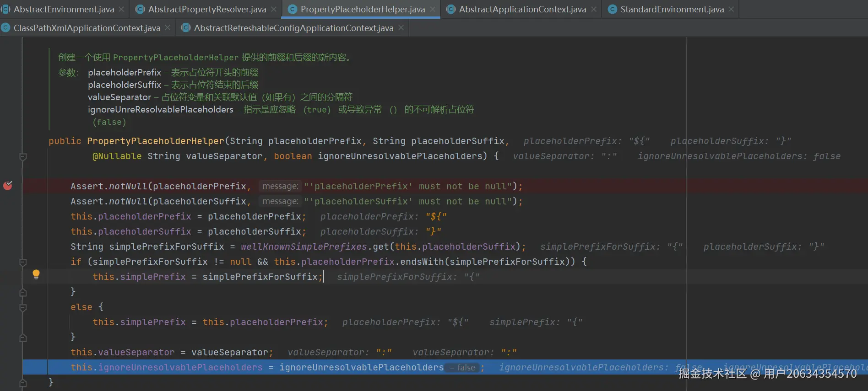The image size is (868, 391).
Task: Open ClassPathXmlApplicationContext.java tab
Action: [x=87, y=28]
